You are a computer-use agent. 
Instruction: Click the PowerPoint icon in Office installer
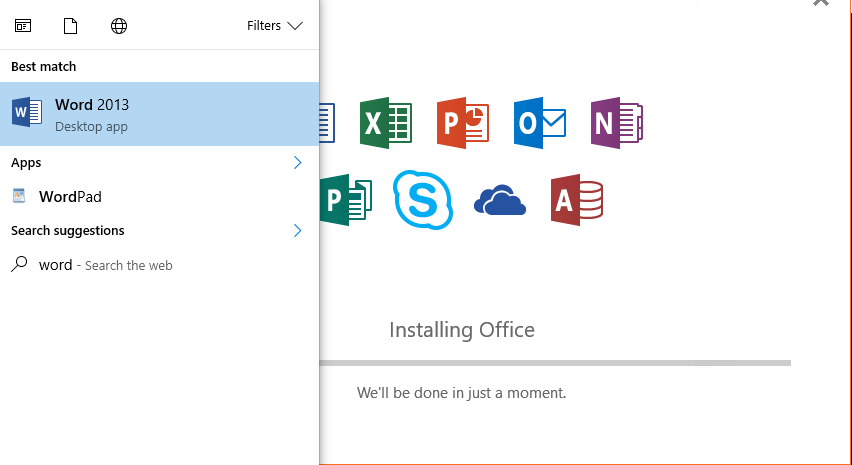click(463, 123)
